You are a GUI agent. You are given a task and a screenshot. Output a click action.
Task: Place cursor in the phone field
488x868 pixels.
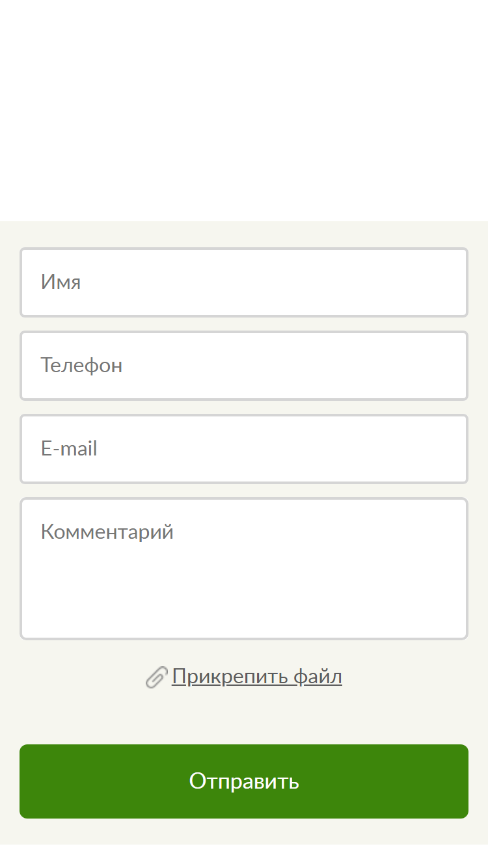click(244, 366)
